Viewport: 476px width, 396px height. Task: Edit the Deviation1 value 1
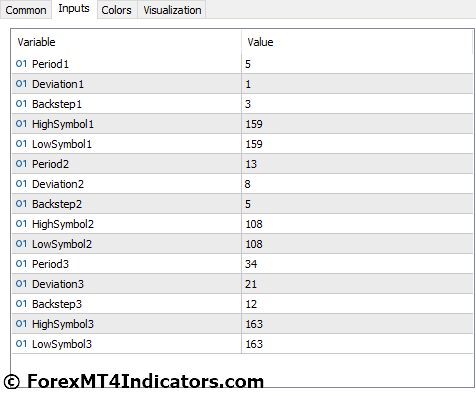[357, 84]
